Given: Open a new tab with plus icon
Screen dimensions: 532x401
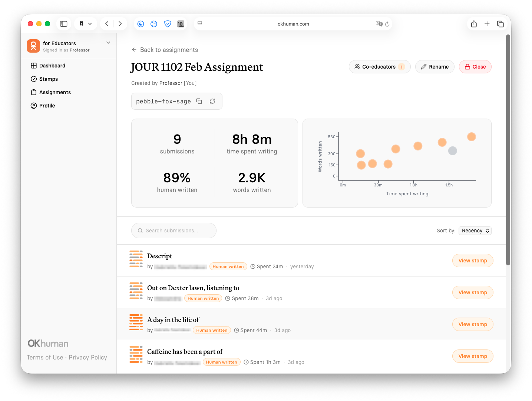Looking at the screenshot, I should 487,24.
